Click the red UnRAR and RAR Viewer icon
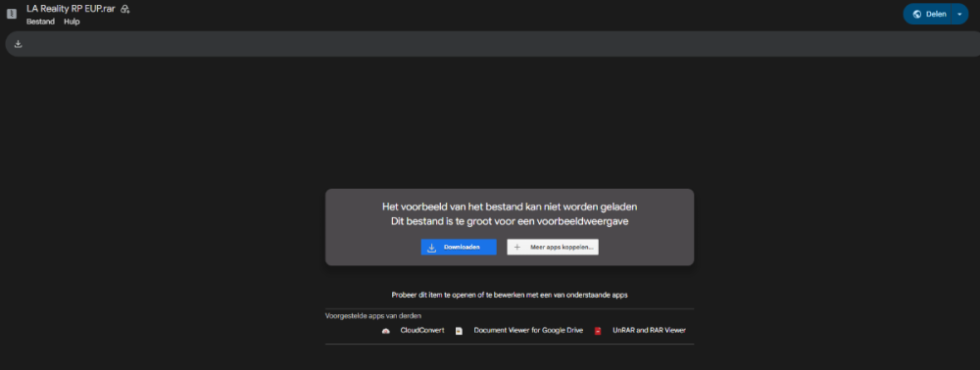The height and width of the screenshot is (370, 980). [598, 331]
